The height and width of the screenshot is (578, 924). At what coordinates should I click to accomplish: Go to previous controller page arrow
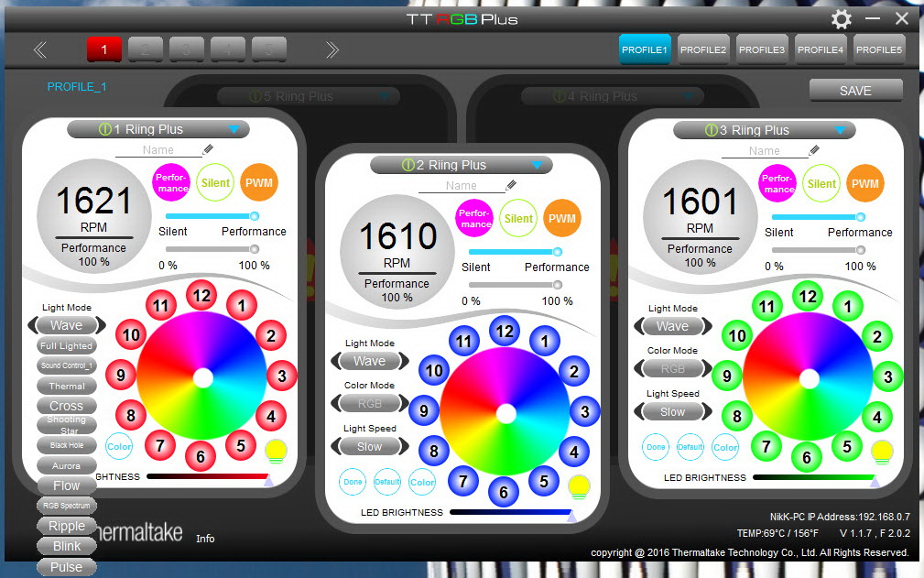40,49
